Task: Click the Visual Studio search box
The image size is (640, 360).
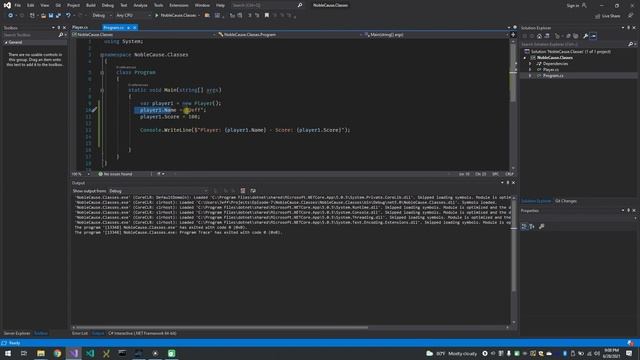Action: (267, 5)
